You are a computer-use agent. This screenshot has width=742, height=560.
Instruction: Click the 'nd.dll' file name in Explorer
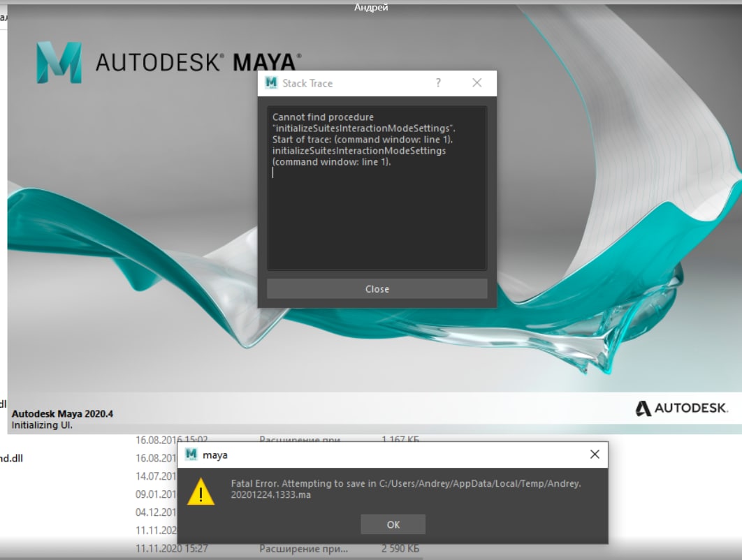[11, 458]
